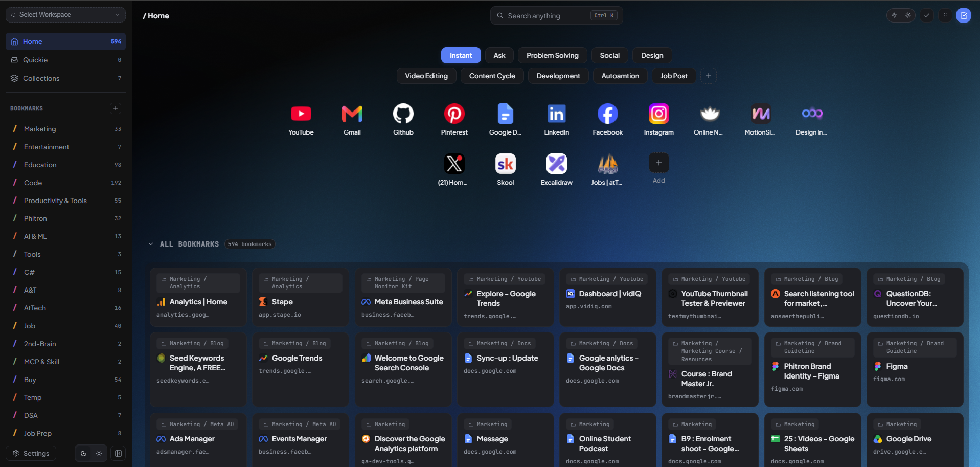Open Settings in the sidebar
The width and height of the screenshot is (980, 467).
click(31, 453)
